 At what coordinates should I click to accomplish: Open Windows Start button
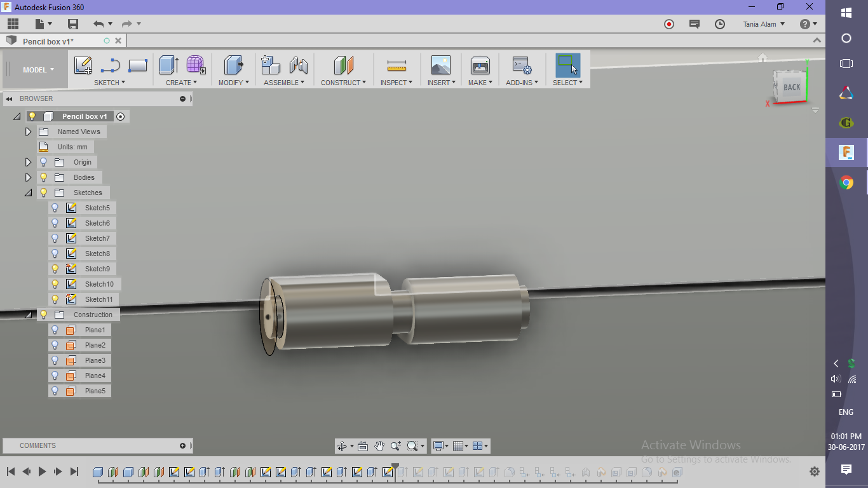(846, 13)
